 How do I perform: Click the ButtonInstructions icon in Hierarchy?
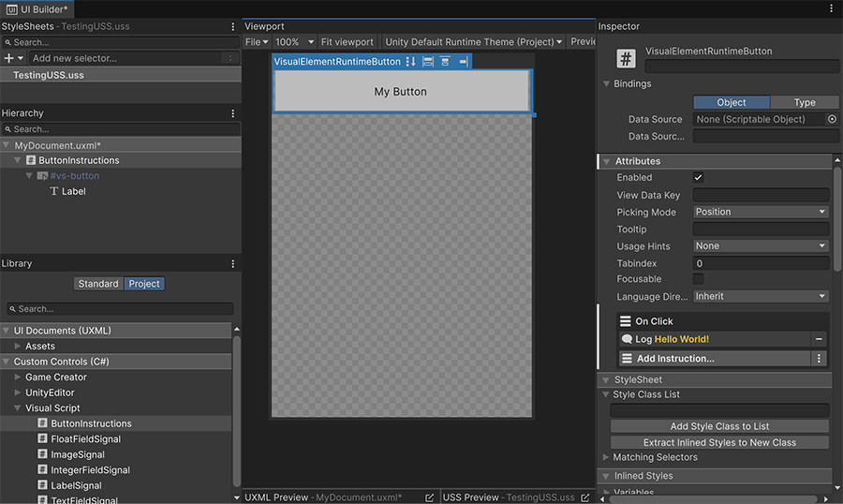coord(31,160)
